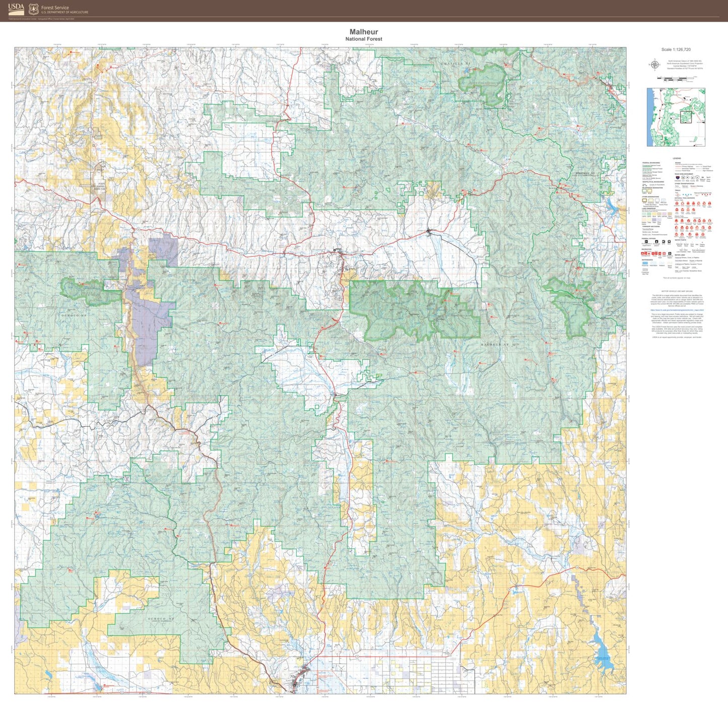Click the Forest Service shield logo in header
Screen dimensions: 728x705
(x=33, y=9)
